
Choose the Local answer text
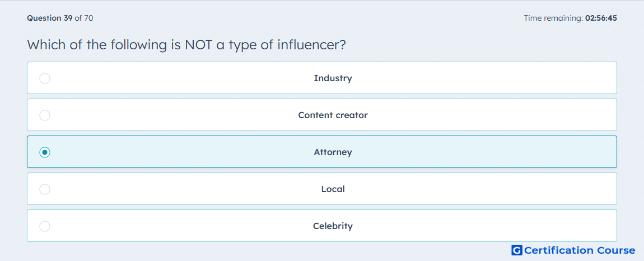[333, 189]
